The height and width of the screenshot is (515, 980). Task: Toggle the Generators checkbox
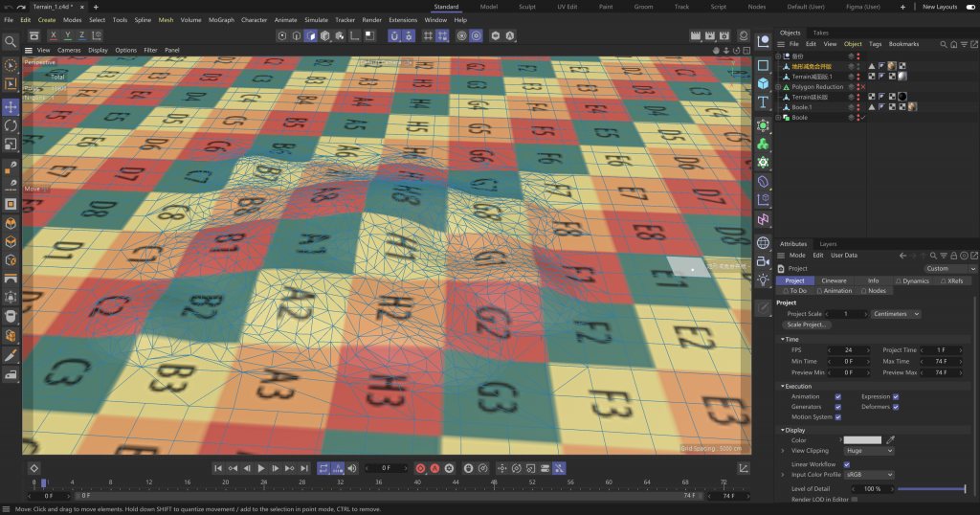(x=838, y=407)
